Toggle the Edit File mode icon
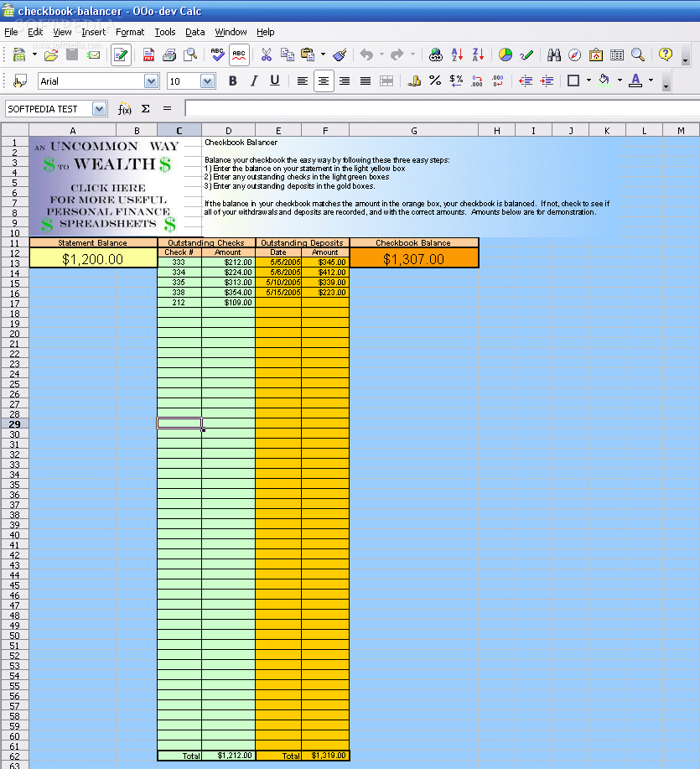 [121, 55]
